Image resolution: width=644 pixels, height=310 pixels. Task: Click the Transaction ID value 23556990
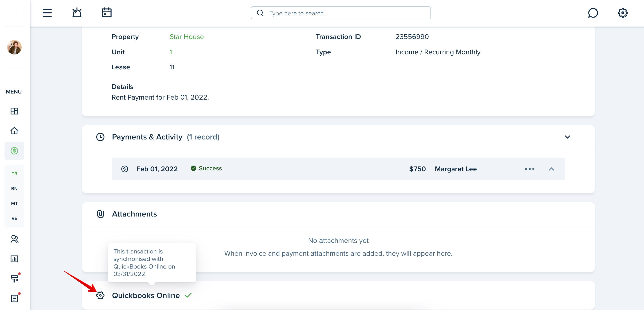tap(412, 36)
